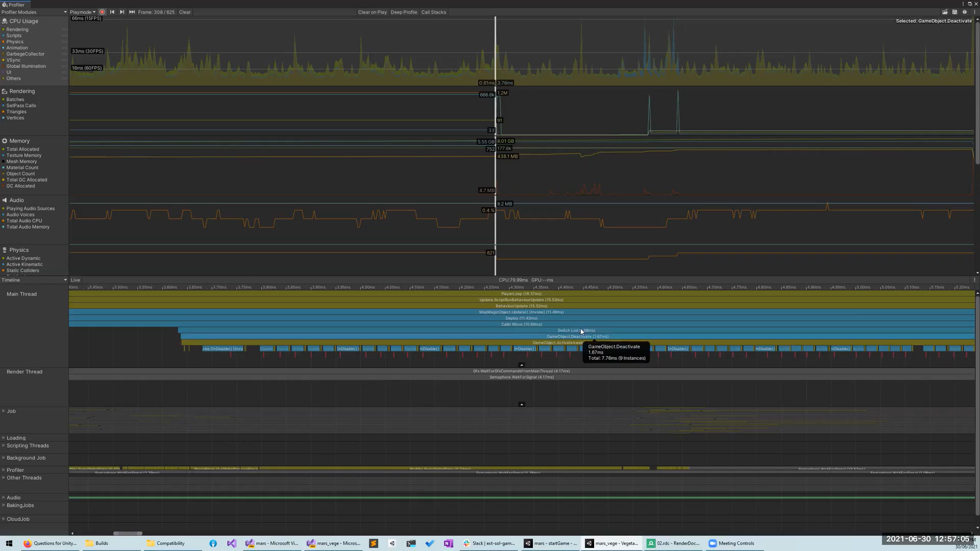Toggle Playing Audio Sources series
Image resolution: width=980 pixels, height=551 pixels.
click(30, 209)
